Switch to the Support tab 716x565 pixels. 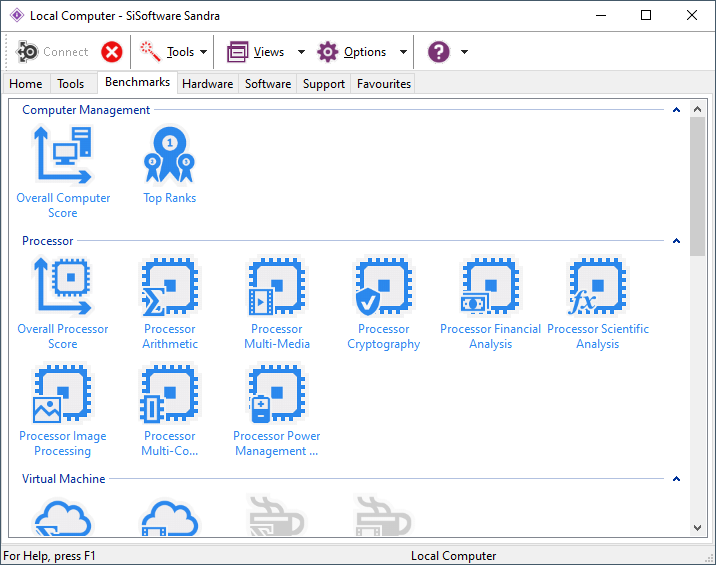pyautogui.click(x=324, y=84)
